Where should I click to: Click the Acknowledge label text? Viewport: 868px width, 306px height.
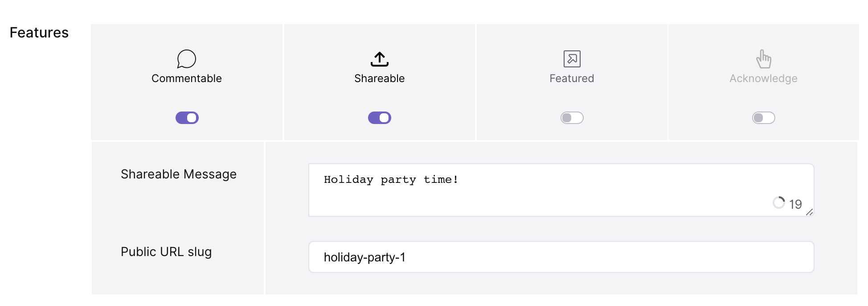[763, 79]
